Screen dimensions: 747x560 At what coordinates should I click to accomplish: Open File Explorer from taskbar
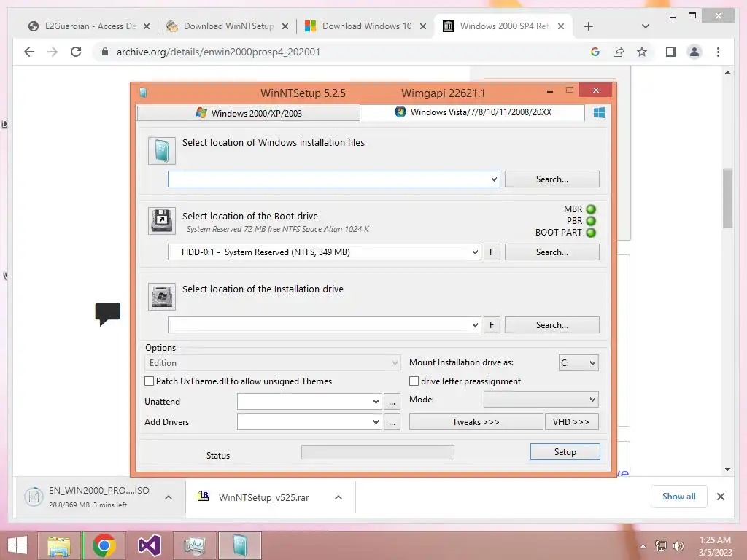point(59,545)
